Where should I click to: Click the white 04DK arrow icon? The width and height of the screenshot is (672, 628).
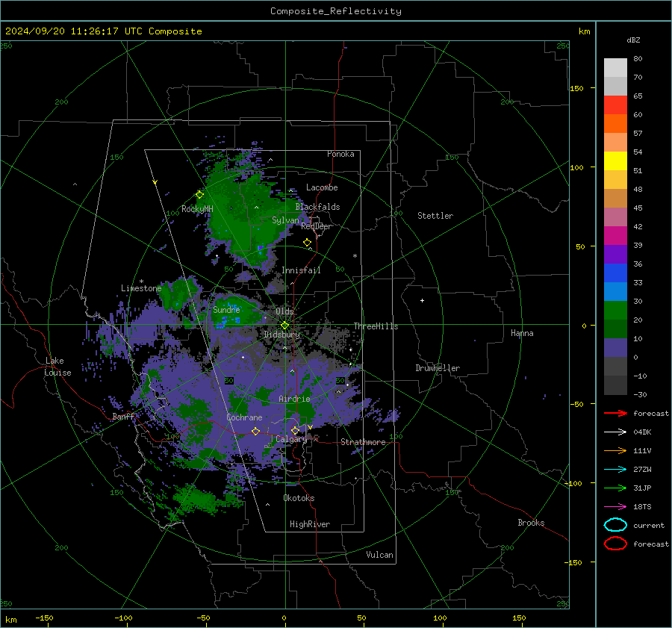tap(615, 432)
